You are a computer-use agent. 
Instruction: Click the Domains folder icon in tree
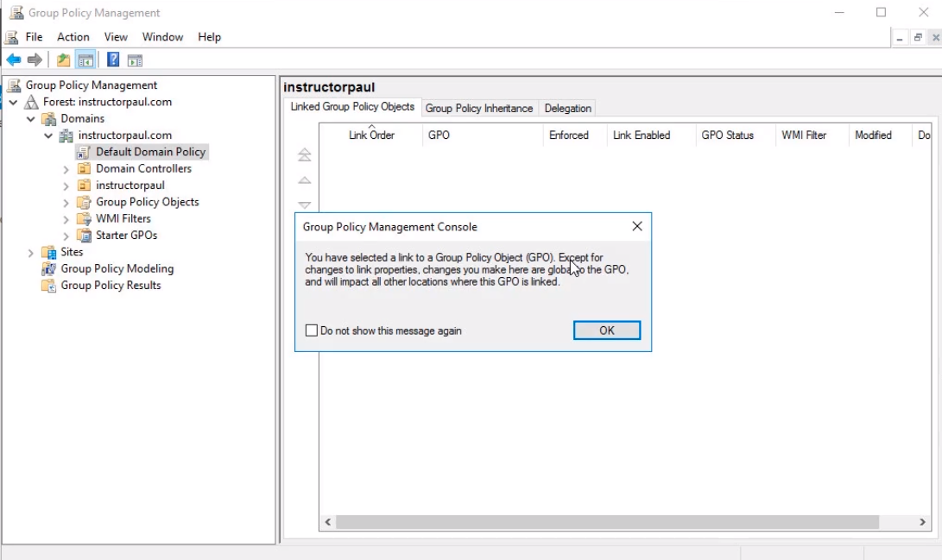(48, 119)
